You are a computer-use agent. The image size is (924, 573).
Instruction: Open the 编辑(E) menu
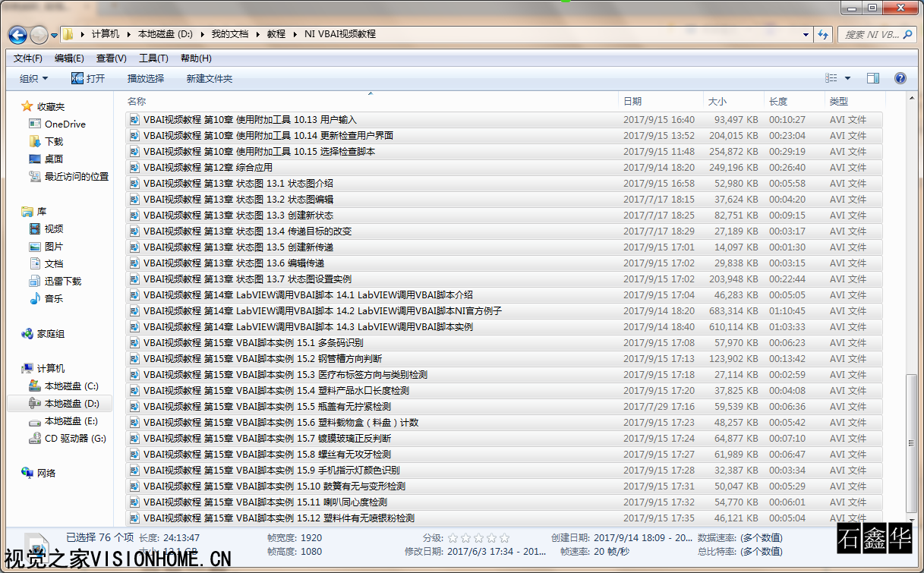[69, 58]
